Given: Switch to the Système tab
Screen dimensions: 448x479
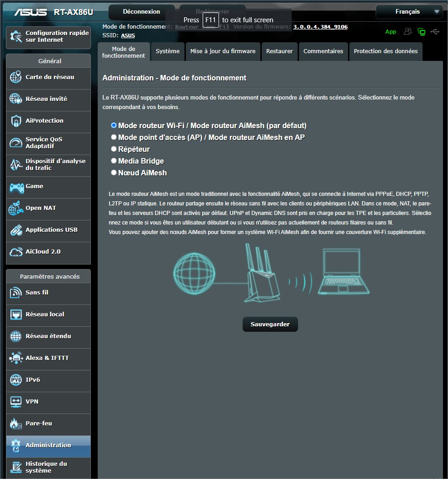Looking at the screenshot, I should pyautogui.click(x=168, y=51).
